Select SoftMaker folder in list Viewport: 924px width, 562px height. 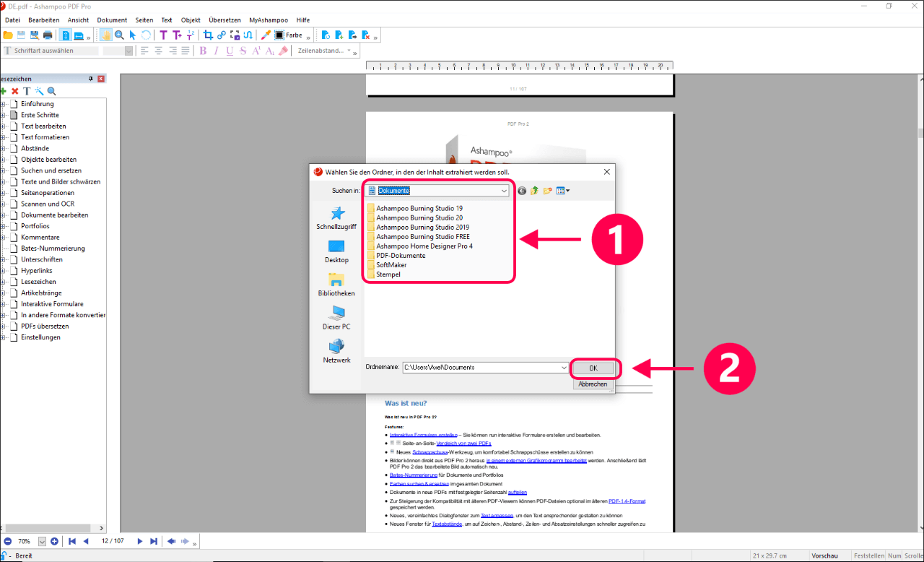point(386,265)
